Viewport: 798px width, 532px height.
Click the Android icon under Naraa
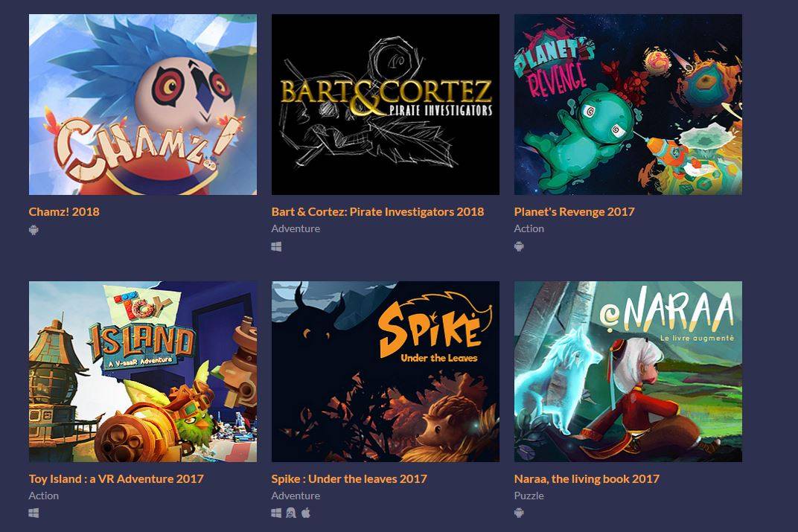click(x=519, y=513)
